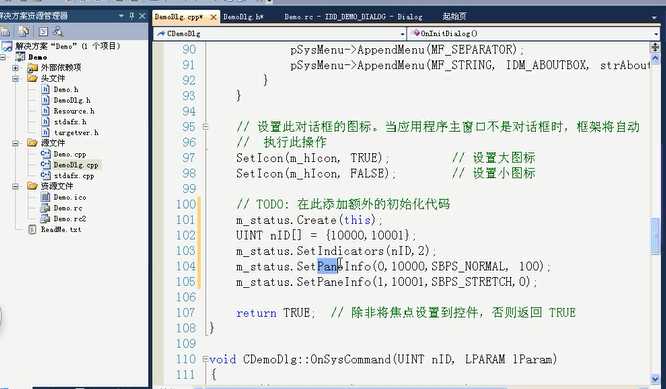The height and width of the screenshot is (389, 666).
Task: Click 'SetIndicators' on line 103
Action: point(340,251)
